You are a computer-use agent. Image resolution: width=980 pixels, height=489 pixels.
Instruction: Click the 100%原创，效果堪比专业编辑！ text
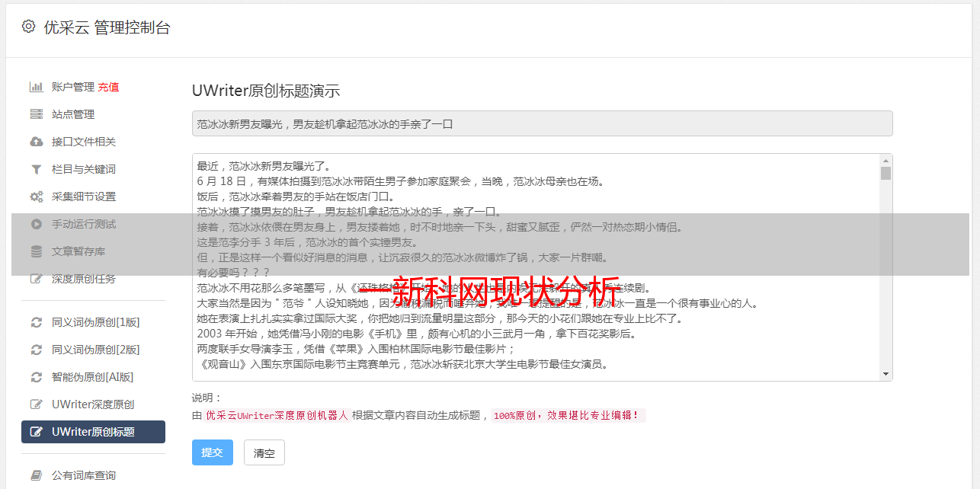(568, 416)
